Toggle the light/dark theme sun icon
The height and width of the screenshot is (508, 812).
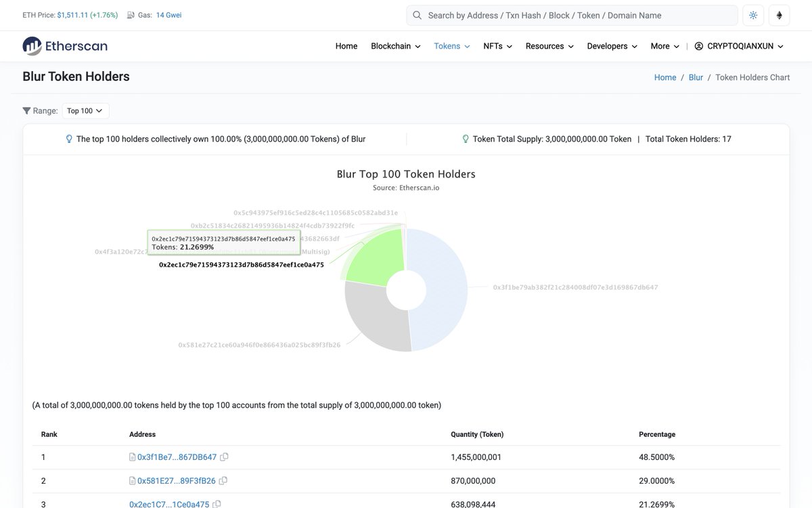tap(753, 16)
